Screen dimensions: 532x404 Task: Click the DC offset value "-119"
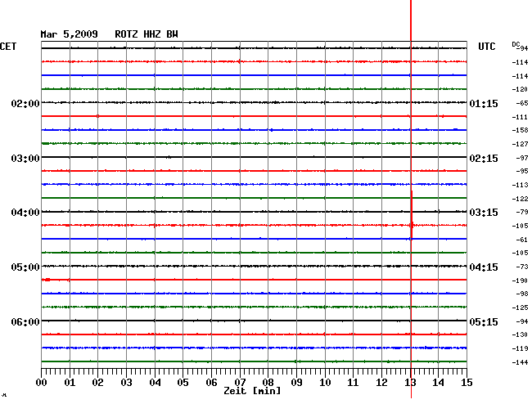point(520,348)
